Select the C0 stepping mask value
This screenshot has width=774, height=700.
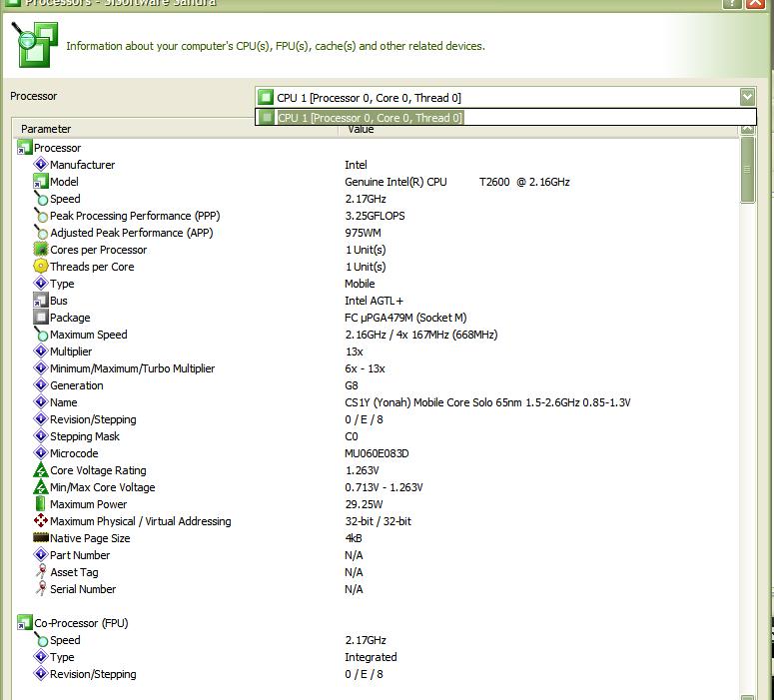coord(351,436)
